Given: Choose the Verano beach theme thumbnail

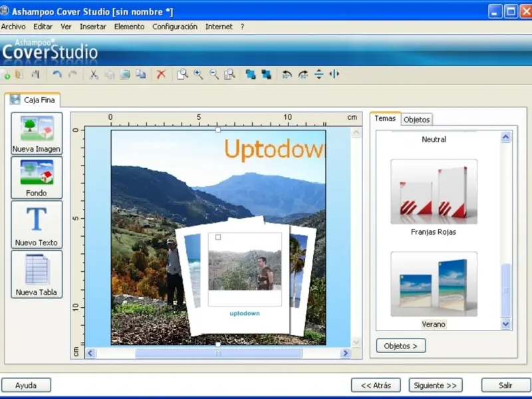Looking at the screenshot, I should click(x=434, y=285).
